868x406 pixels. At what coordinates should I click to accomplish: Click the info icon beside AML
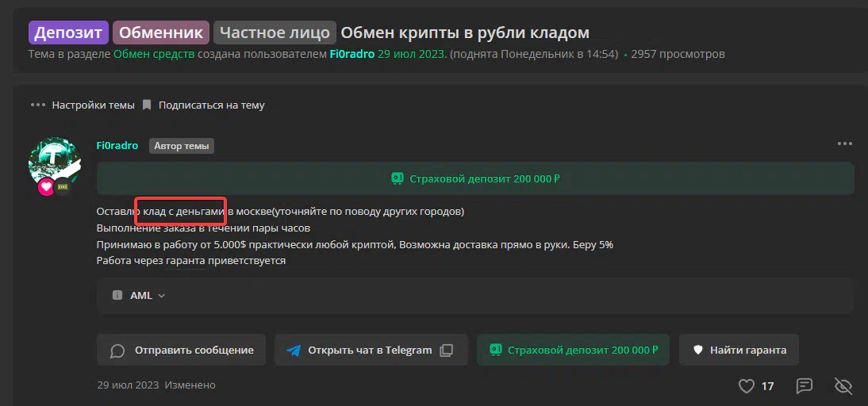click(x=117, y=295)
